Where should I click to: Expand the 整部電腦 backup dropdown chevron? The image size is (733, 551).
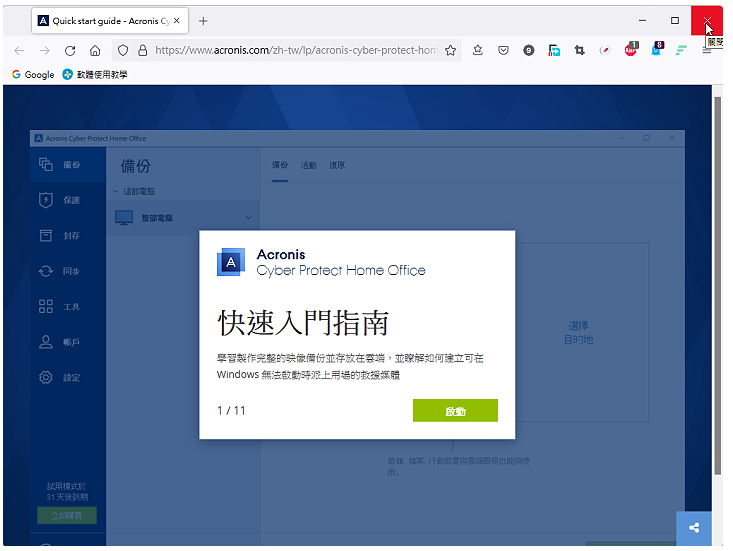tap(248, 218)
